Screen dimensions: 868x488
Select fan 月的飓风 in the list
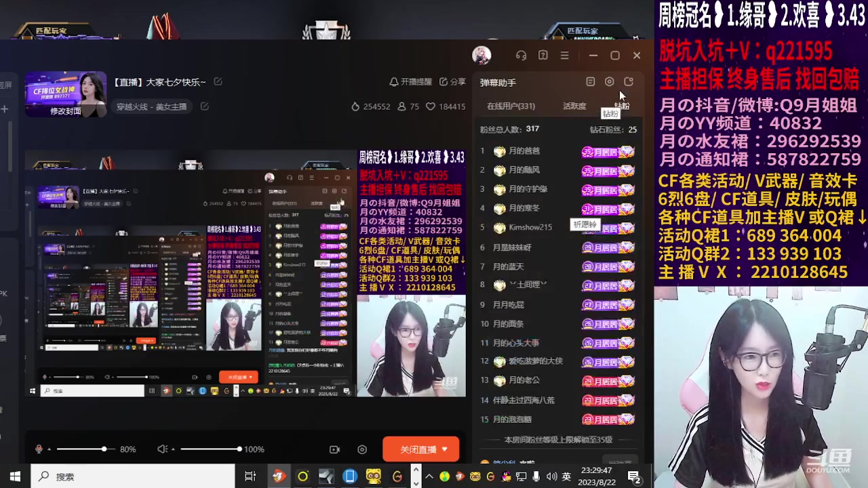(x=524, y=169)
